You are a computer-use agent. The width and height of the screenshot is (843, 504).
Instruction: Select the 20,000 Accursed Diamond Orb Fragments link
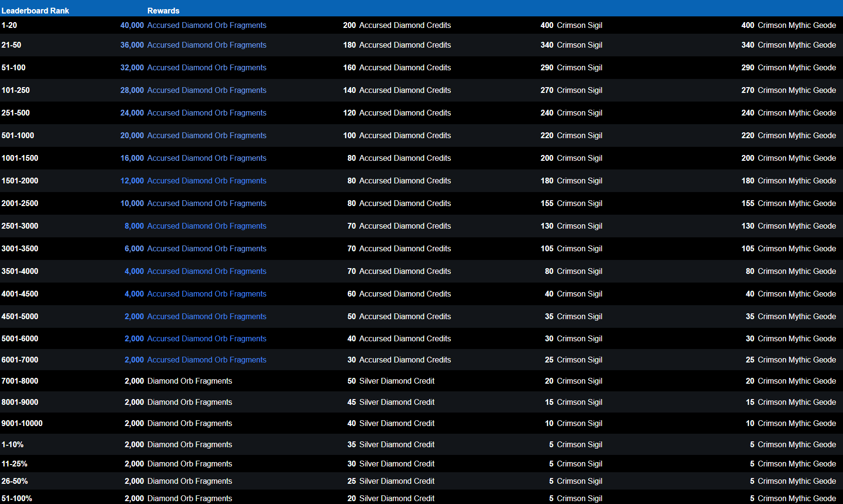pyautogui.click(x=206, y=136)
